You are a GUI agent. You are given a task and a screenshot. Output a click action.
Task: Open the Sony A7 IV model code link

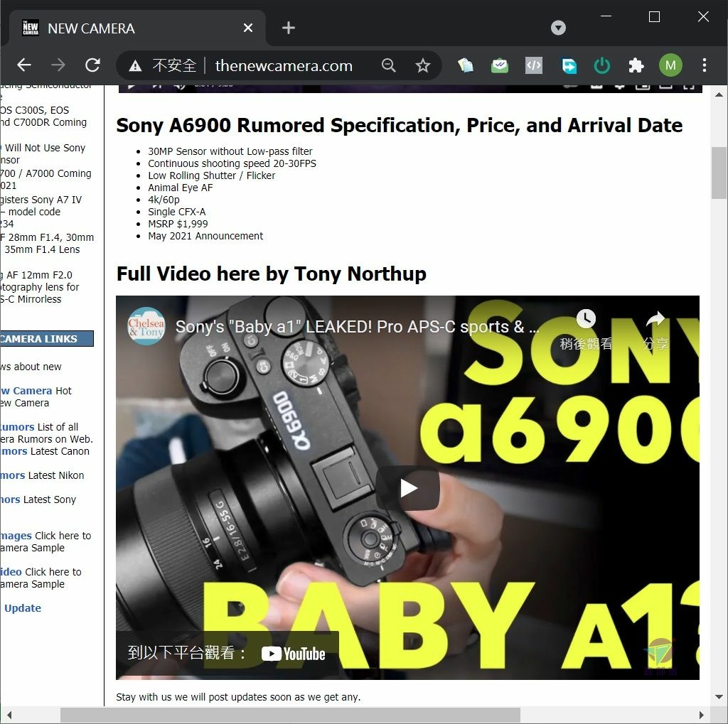[x=41, y=212]
